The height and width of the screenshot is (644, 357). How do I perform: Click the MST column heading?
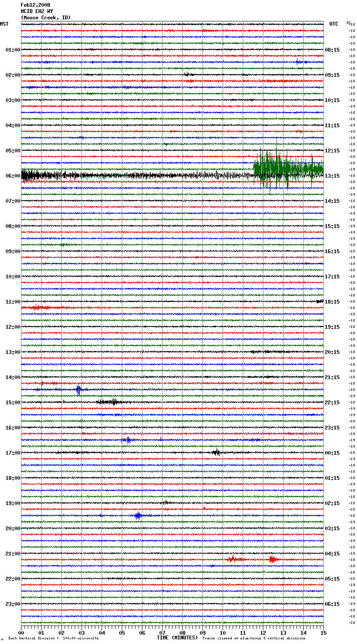(4, 24)
